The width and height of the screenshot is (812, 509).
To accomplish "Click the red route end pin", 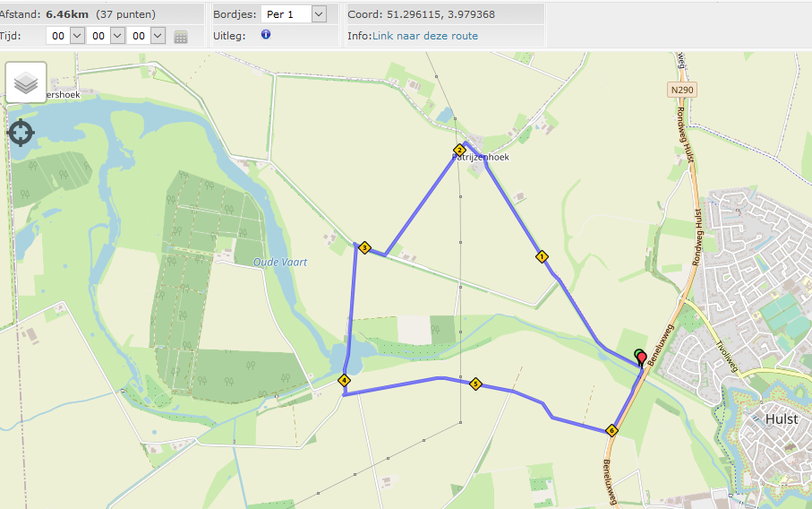I will coord(643,358).
